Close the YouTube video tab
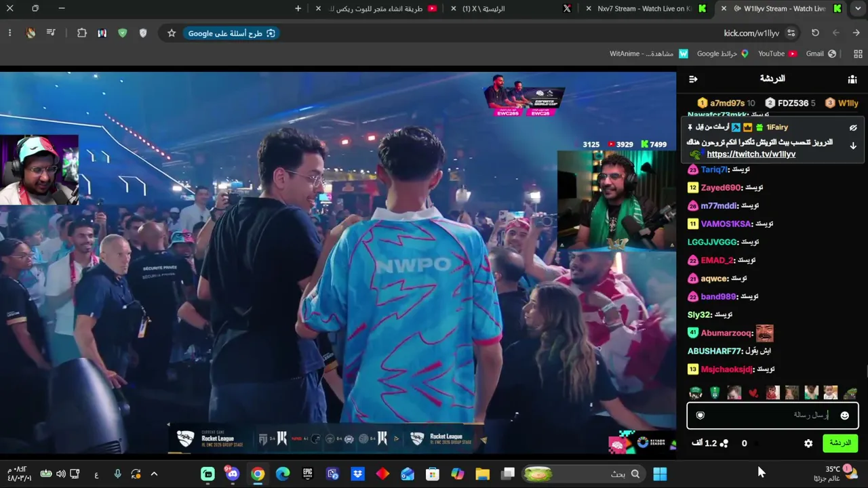 click(319, 9)
